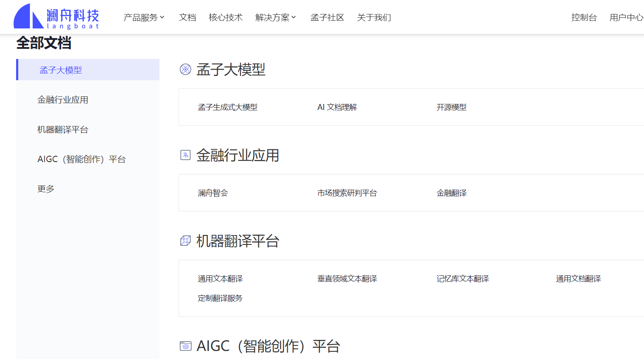This screenshot has height=359, width=644.
Task: Open the 垂直领域文本翻译 document link
Action: pos(347,279)
